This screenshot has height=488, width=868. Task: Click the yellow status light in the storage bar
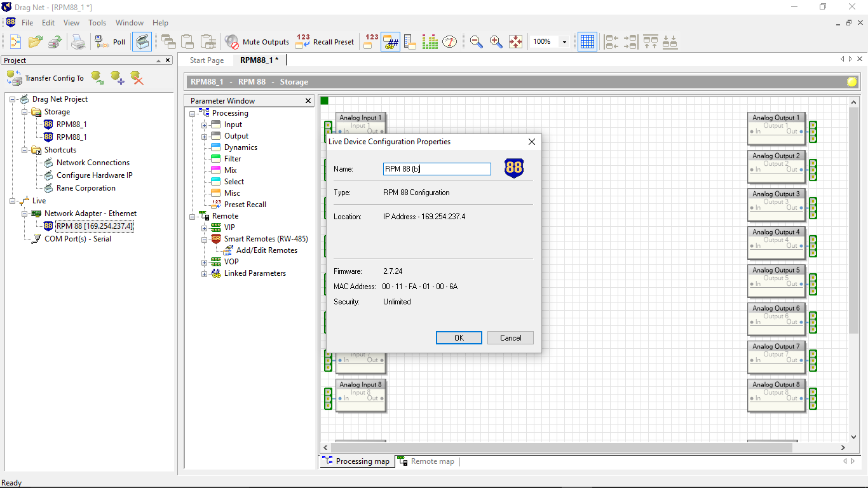[852, 81]
